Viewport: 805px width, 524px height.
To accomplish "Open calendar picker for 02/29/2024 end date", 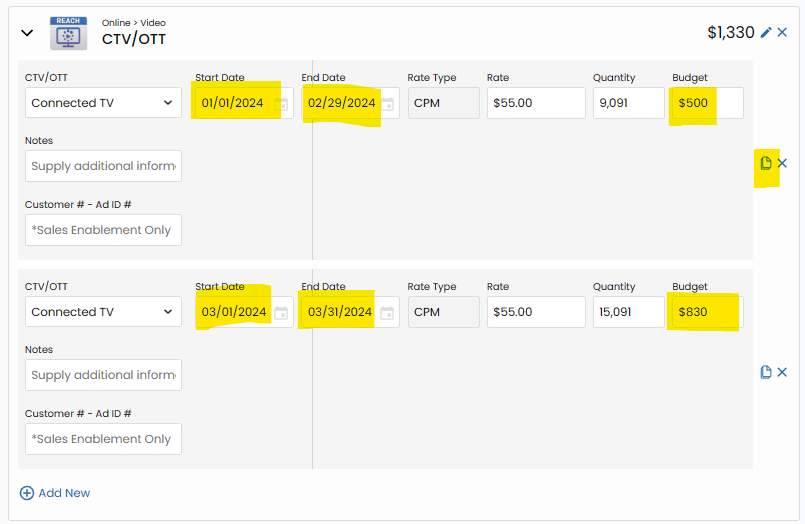I will (x=387, y=103).
